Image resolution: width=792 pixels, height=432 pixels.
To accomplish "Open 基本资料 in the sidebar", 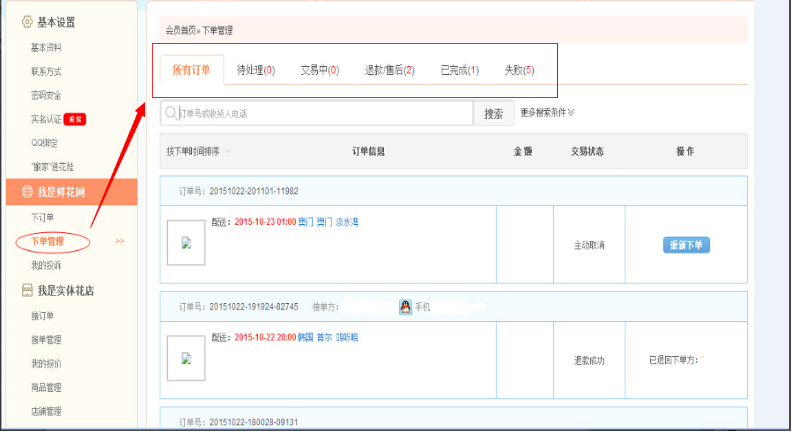I will 46,47.
